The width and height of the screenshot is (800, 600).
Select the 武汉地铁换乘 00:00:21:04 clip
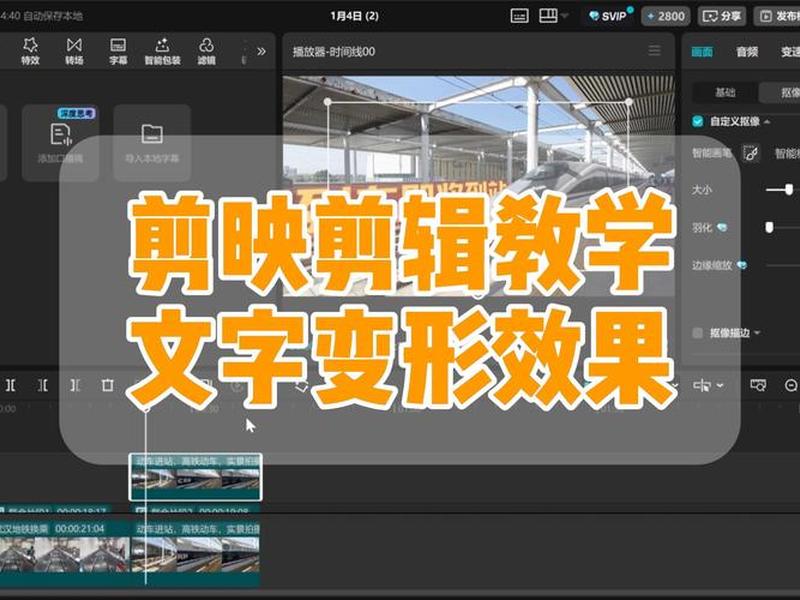point(65,553)
